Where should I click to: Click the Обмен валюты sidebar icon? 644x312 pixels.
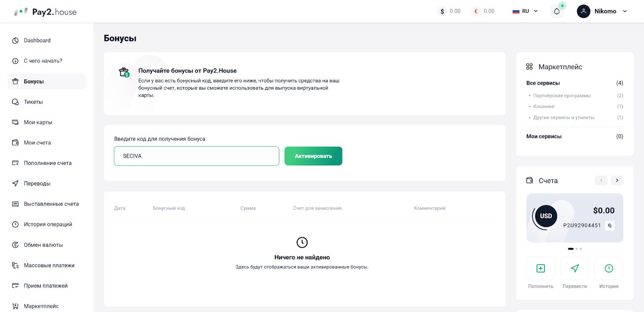pos(15,245)
